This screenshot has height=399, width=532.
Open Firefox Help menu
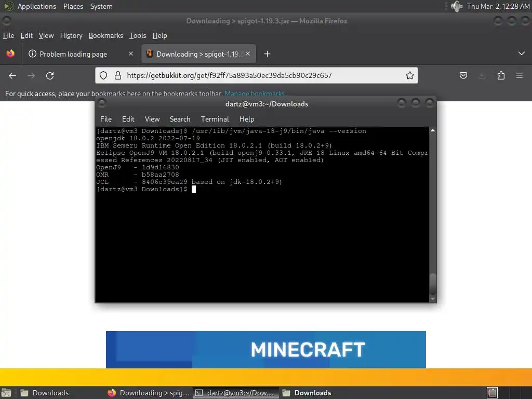click(x=160, y=36)
